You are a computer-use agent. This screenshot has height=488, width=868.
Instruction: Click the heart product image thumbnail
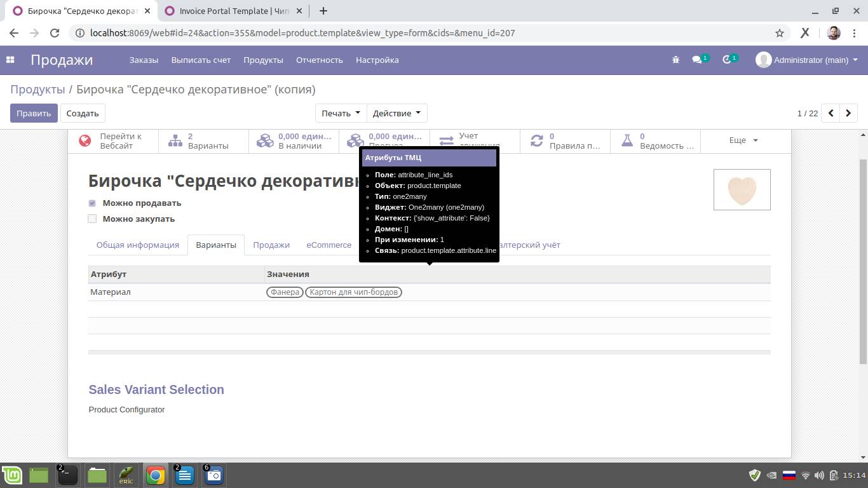742,189
